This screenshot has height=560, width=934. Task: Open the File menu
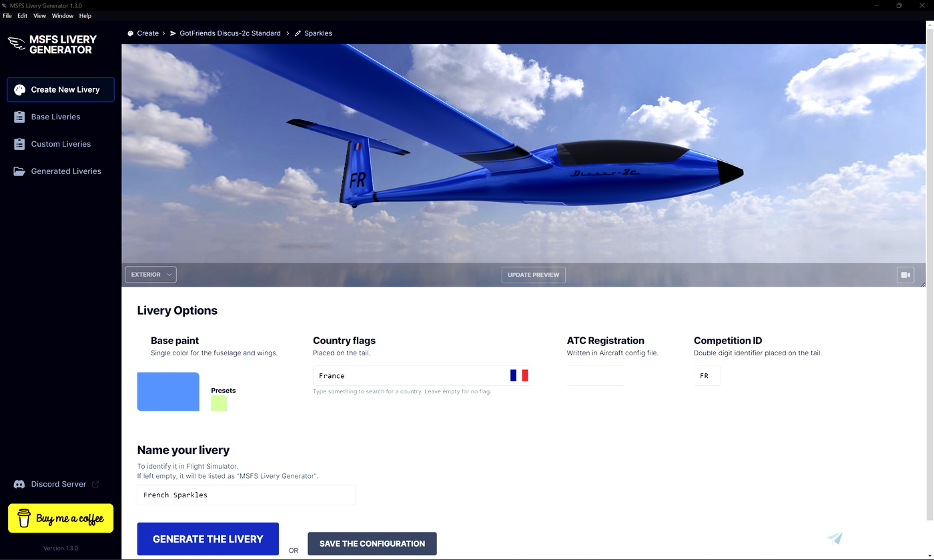(x=7, y=15)
